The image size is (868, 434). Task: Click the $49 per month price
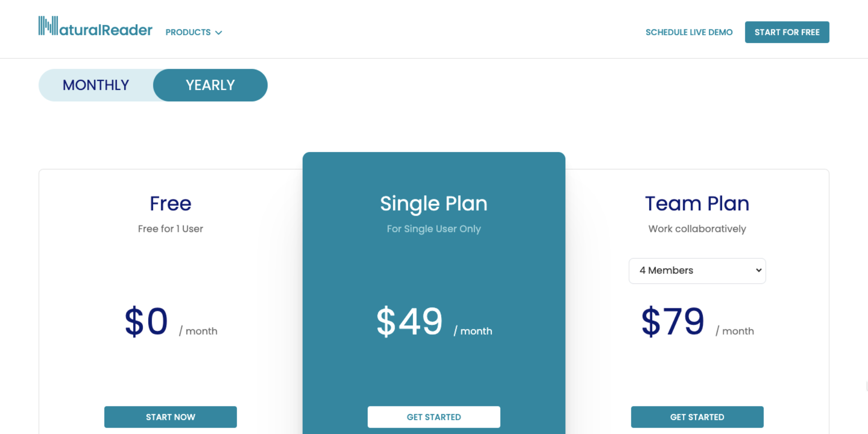[x=434, y=321]
